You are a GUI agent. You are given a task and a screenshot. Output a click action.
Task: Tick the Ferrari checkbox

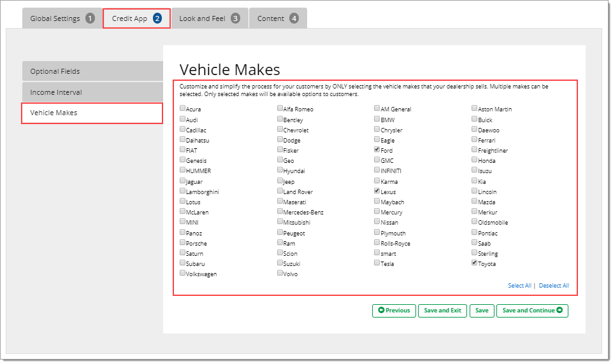[x=474, y=139]
